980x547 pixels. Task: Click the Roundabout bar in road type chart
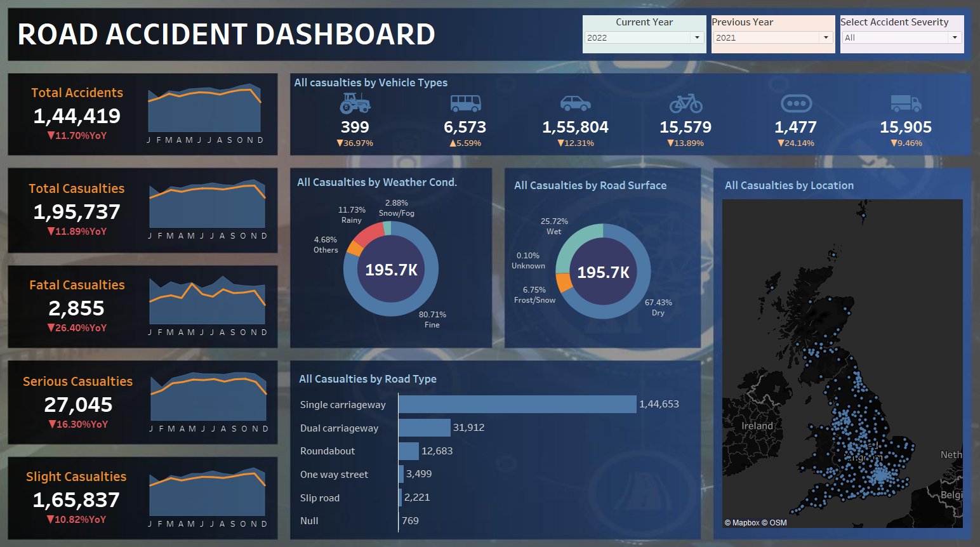(409, 451)
